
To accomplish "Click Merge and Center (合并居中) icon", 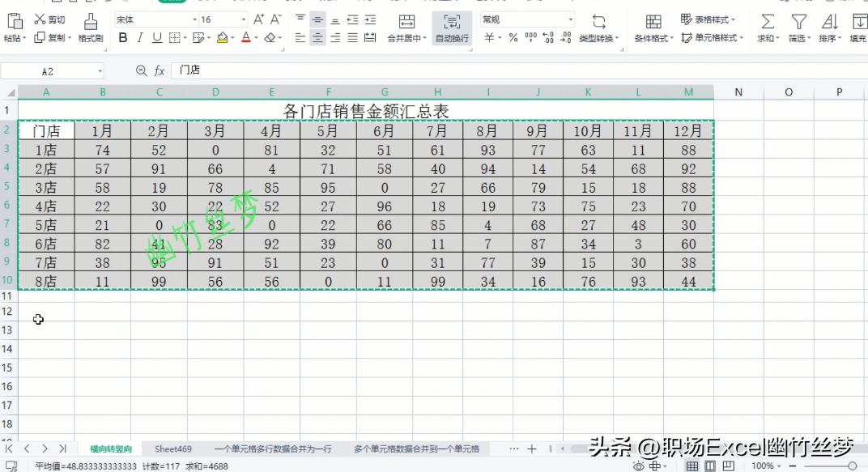I will pos(406,22).
